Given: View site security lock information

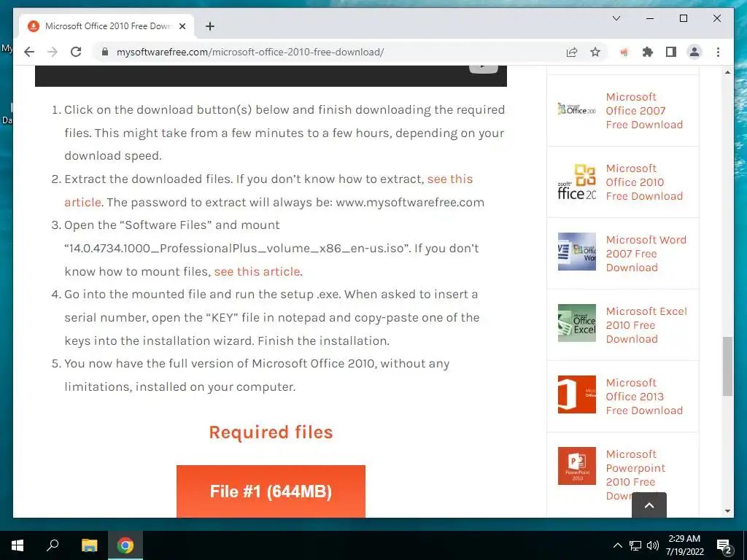Looking at the screenshot, I should (105, 52).
